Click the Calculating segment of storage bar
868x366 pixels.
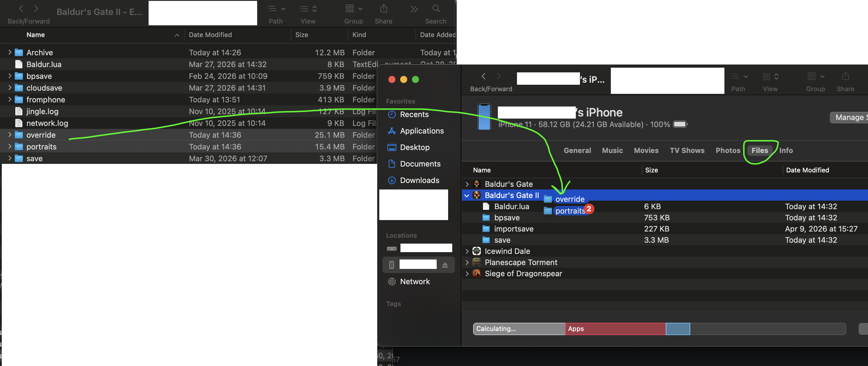pos(519,329)
